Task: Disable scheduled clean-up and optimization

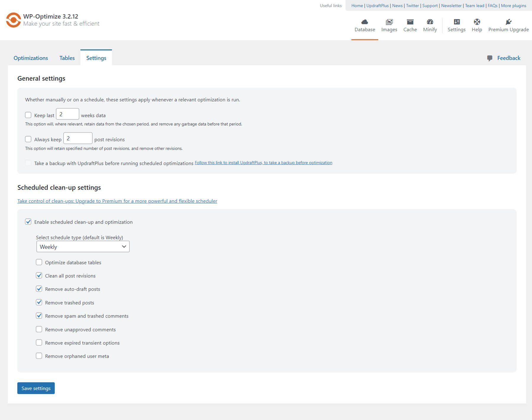Action: (28, 222)
